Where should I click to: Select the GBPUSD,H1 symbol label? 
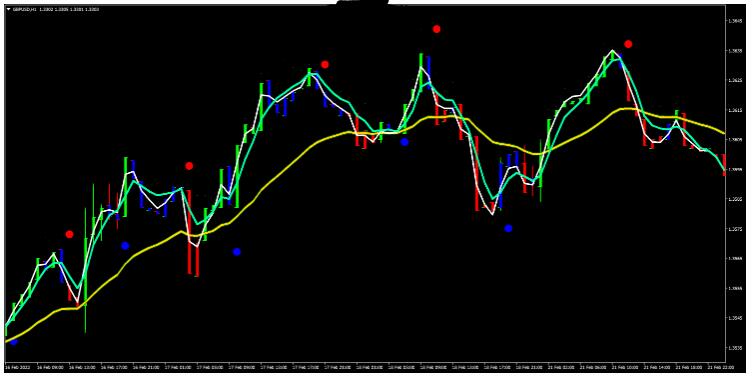click(x=23, y=9)
